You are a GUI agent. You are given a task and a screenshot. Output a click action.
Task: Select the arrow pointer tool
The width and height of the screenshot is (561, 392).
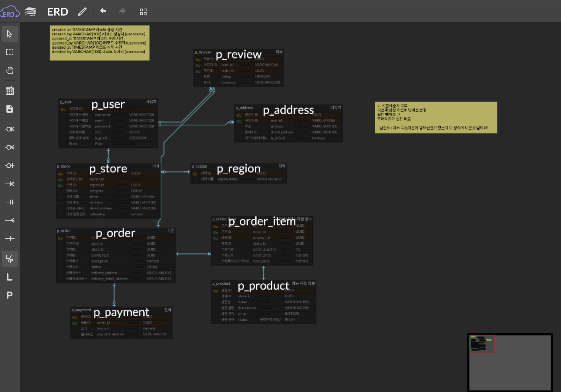(x=10, y=34)
